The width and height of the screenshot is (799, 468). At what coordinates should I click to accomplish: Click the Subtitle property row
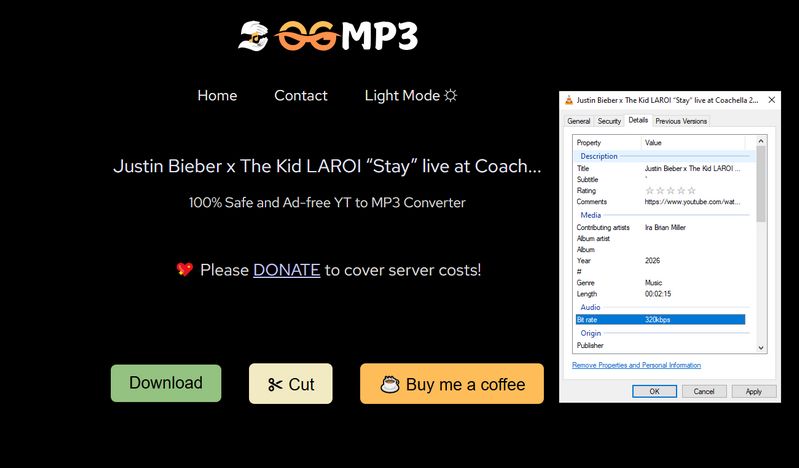(x=660, y=179)
